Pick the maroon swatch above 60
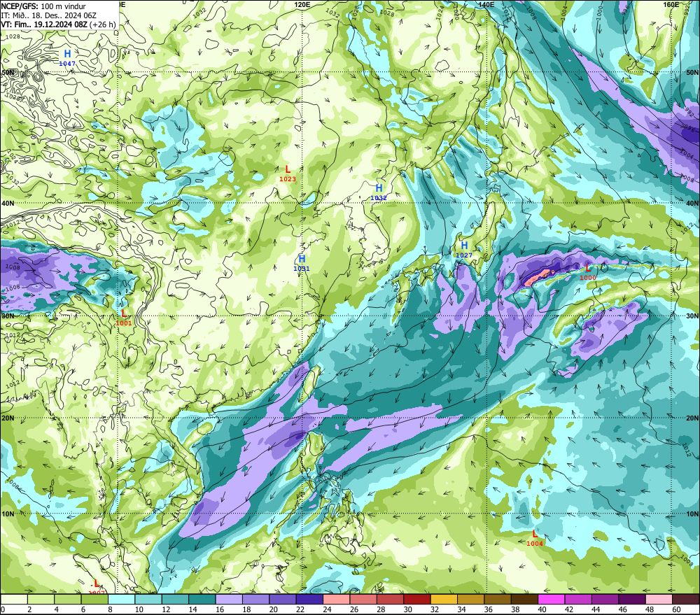Viewport: 700px width, 615px height. 686,599
